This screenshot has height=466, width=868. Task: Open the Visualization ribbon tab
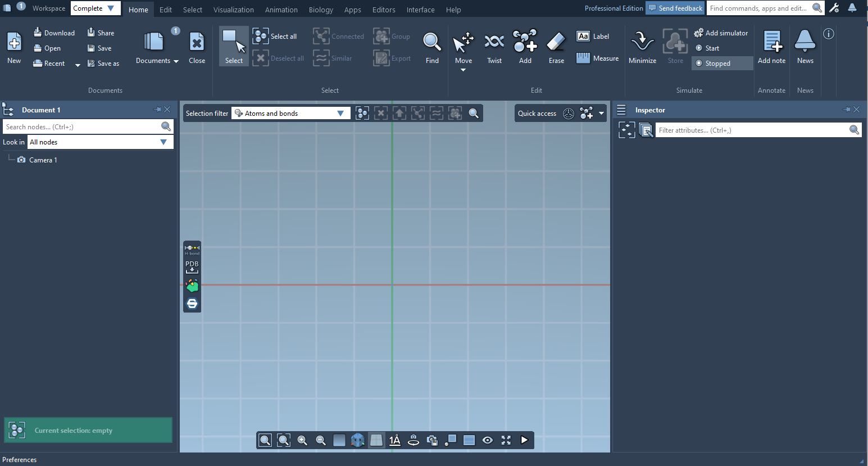tap(233, 10)
